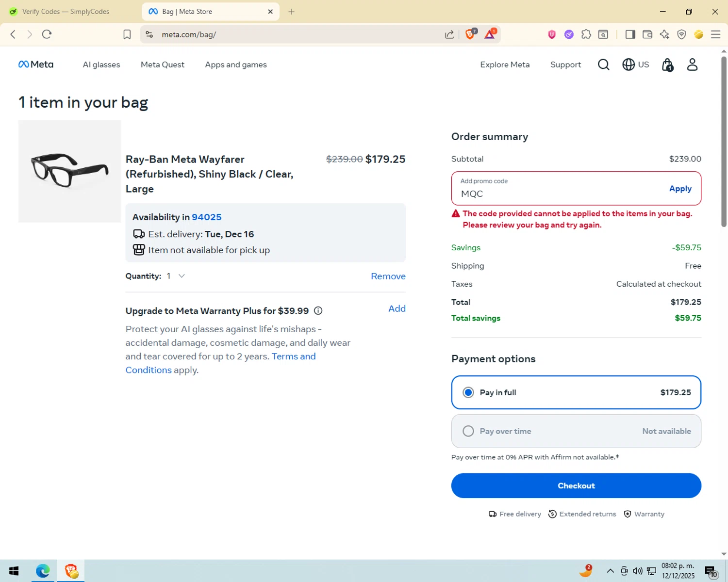This screenshot has height=582, width=728.
Task: Remove the Ray-Ban item from bag
Action: point(388,276)
